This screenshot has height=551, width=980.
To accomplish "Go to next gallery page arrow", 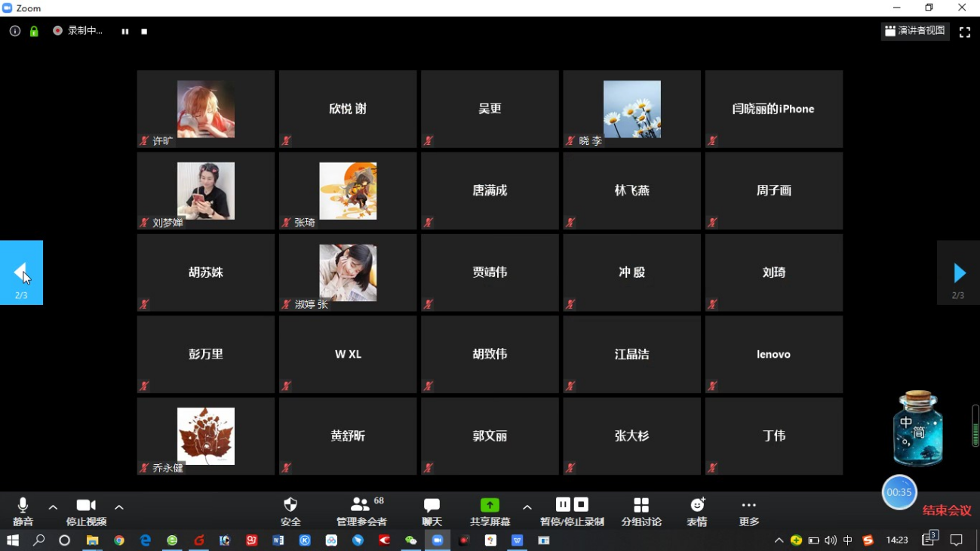I will [x=958, y=272].
